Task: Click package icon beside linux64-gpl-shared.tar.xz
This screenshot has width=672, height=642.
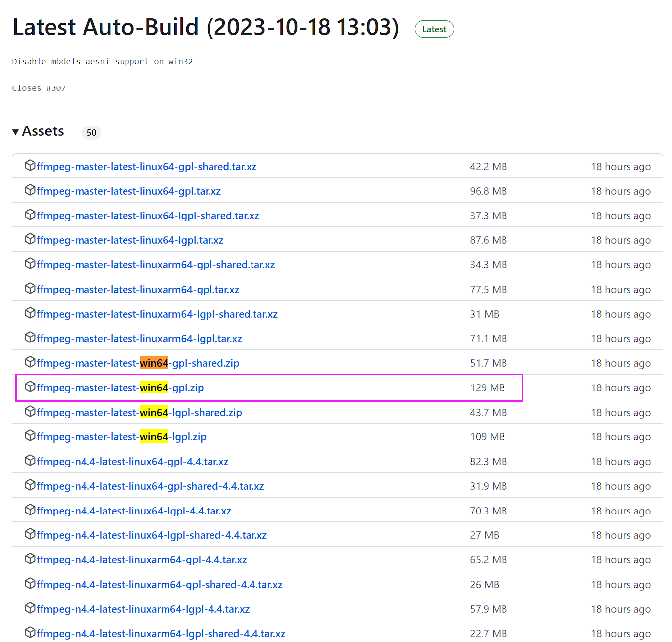Action: click(x=30, y=165)
